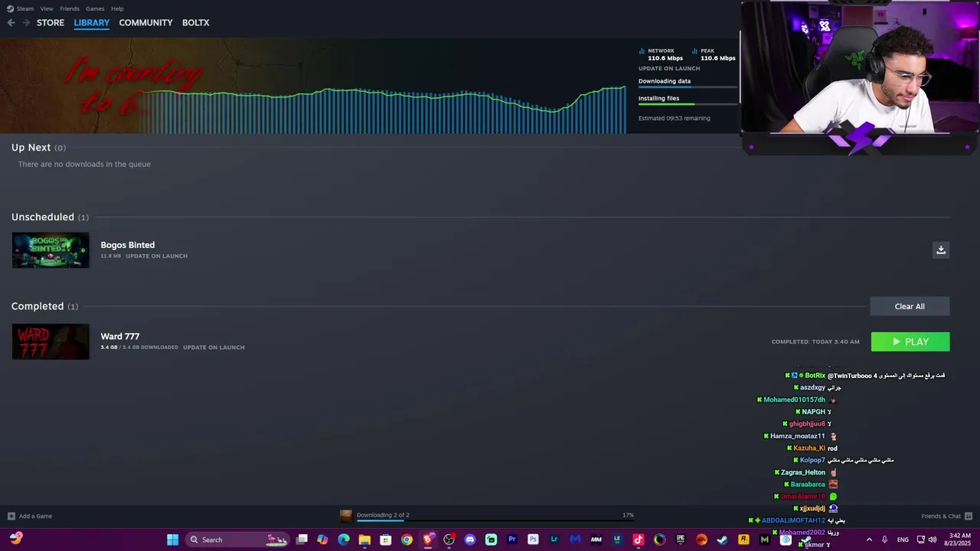This screenshot has height=551, width=980.
Task: Open Premiere Pro from the taskbar
Action: 512,540
